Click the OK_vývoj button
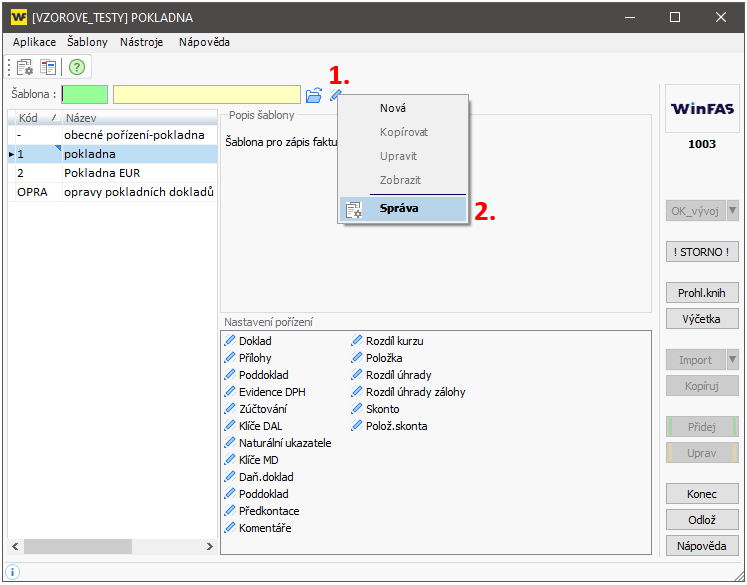 pyautogui.click(x=696, y=211)
